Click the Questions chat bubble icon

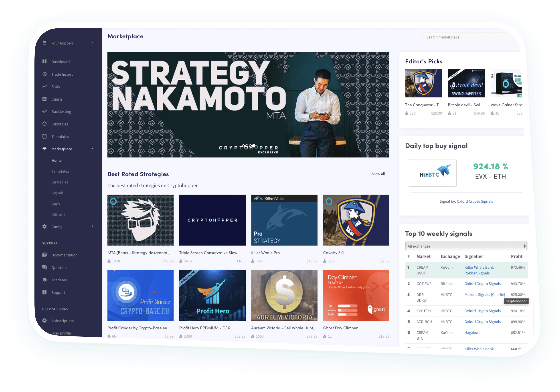[x=44, y=267]
